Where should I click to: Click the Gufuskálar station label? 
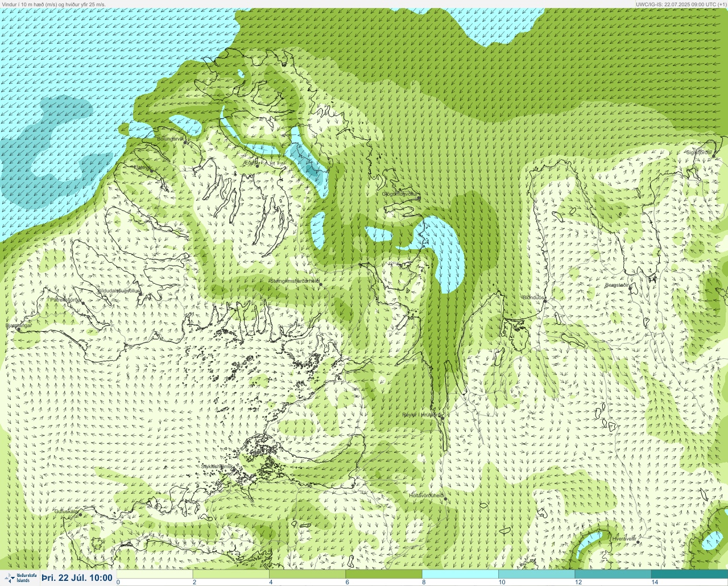[66, 511]
